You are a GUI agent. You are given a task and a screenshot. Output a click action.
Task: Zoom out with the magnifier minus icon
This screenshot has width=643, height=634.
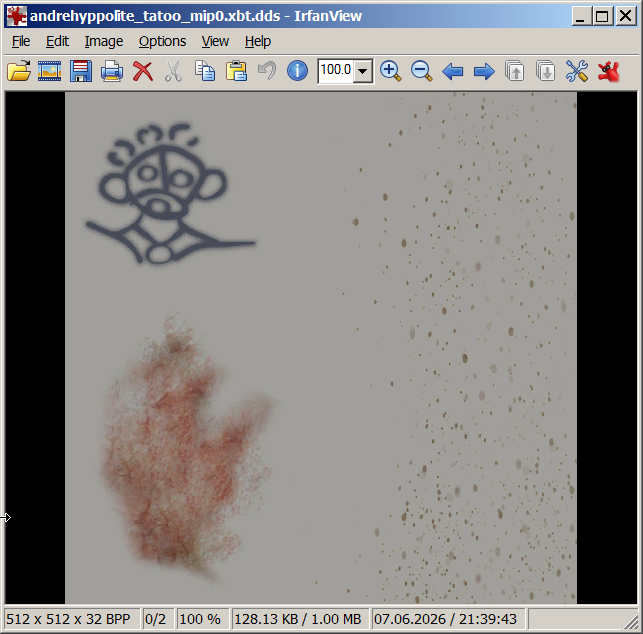[x=422, y=71]
